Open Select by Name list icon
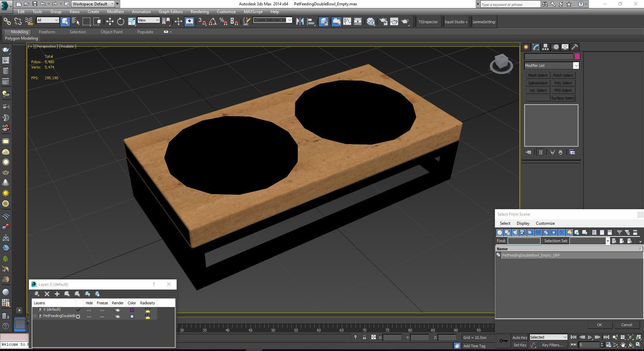This screenshot has height=351, width=644. click(76, 21)
